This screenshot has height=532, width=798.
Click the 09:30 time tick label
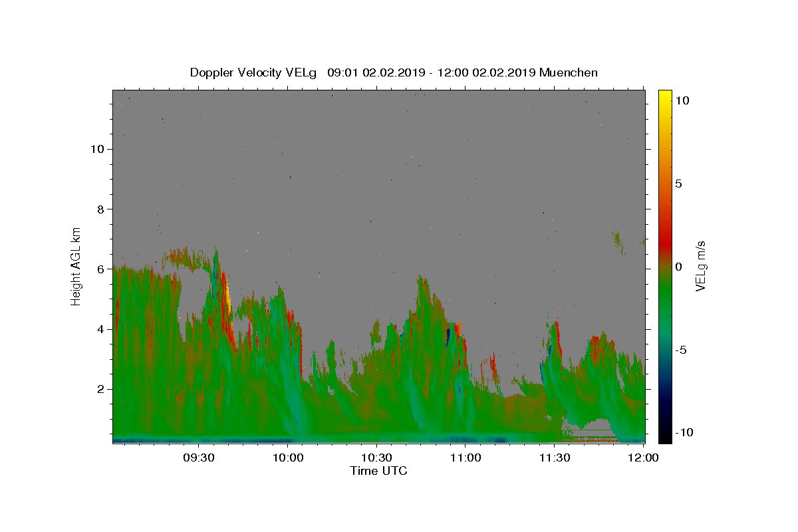199,458
